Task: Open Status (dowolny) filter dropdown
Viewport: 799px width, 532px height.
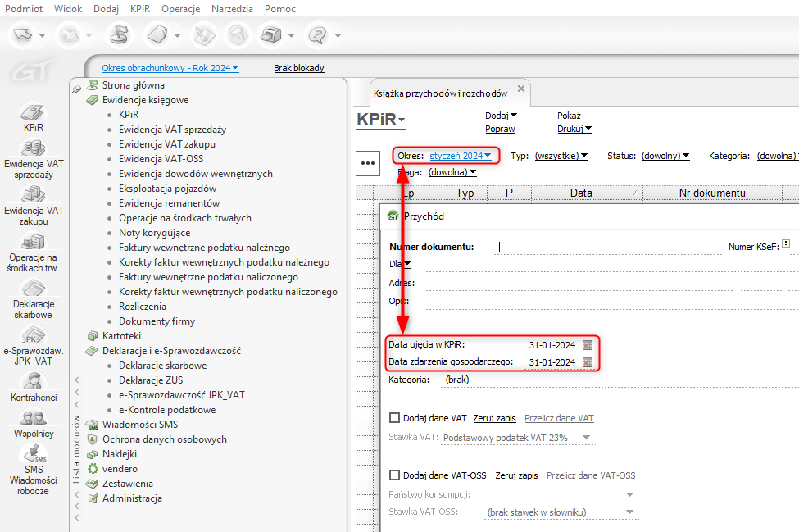Action: pyautogui.click(x=665, y=156)
